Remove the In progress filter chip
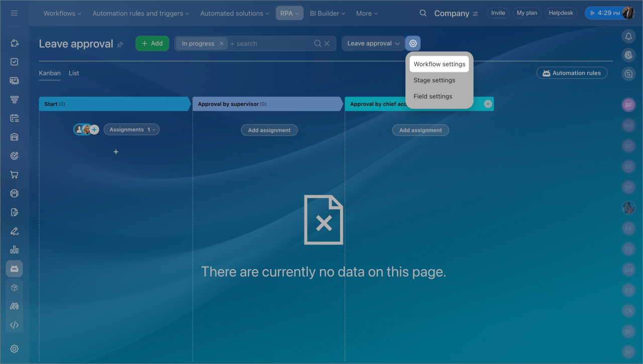 (x=222, y=44)
